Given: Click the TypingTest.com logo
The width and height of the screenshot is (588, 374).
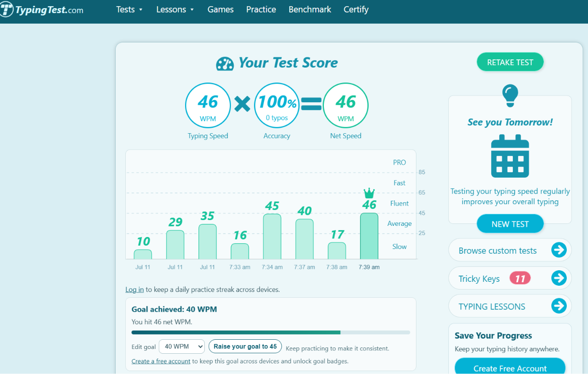Looking at the screenshot, I should pyautogui.click(x=42, y=10).
